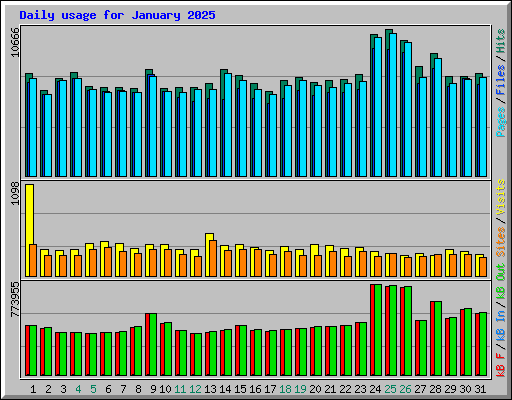This screenshot has width=512, height=400.
Task: Click day label 27 on x-axis
Action: pos(420,389)
